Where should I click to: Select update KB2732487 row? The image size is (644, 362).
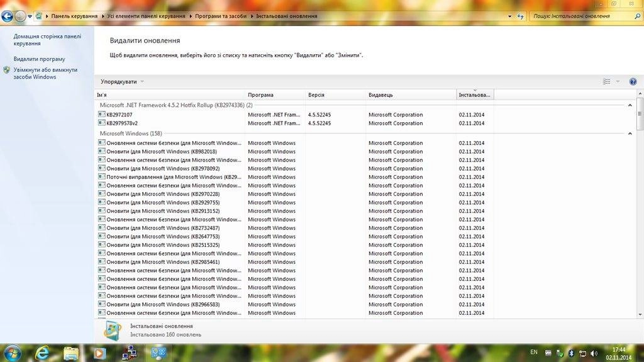click(x=296, y=228)
